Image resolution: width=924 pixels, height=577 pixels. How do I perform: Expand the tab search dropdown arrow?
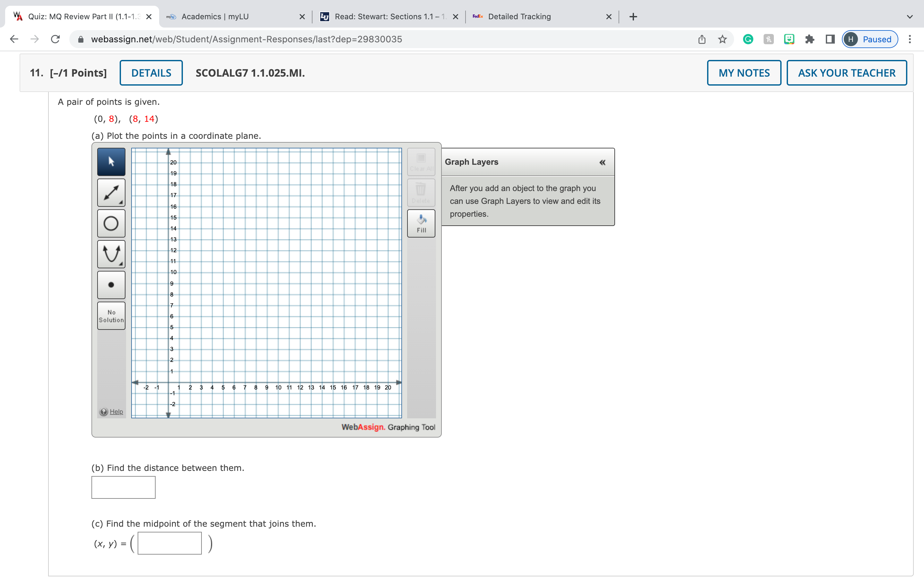[910, 17]
